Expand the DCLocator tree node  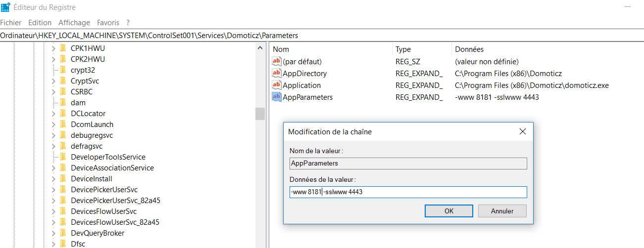pos(53,114)
